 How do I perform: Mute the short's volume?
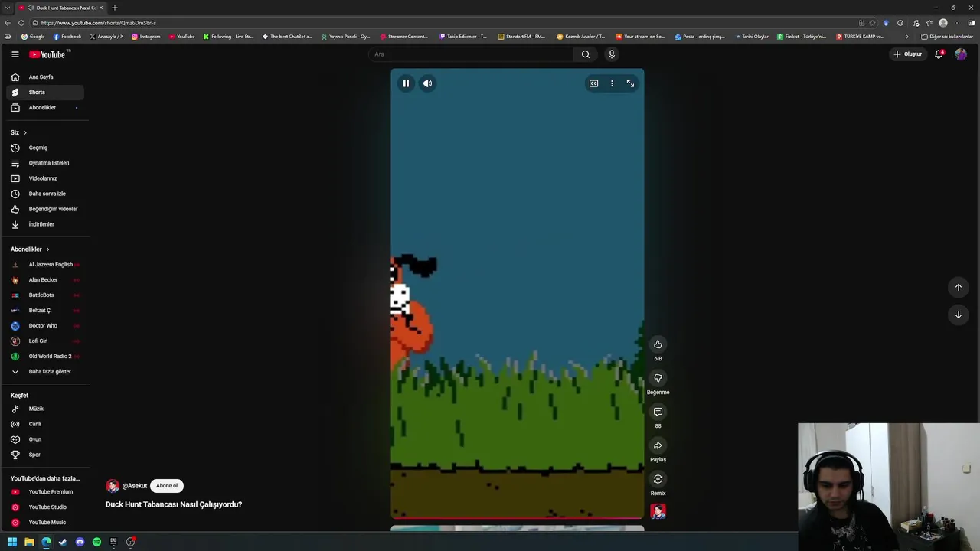(x=428, y=83)
